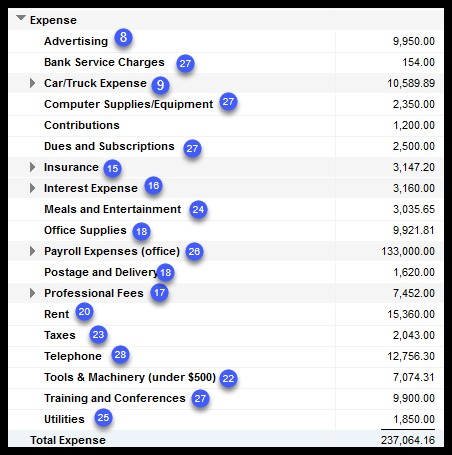Expand the Insurance sub-accounts

[32, 167]
